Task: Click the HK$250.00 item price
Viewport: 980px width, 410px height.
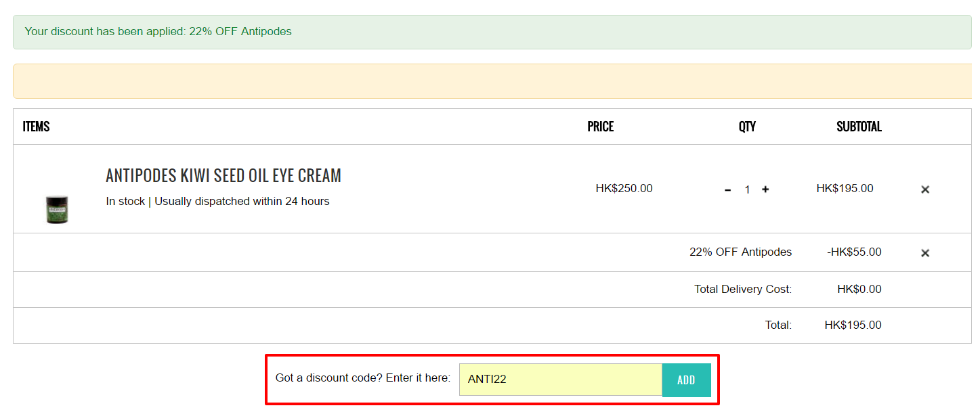Action: point(624,189)
